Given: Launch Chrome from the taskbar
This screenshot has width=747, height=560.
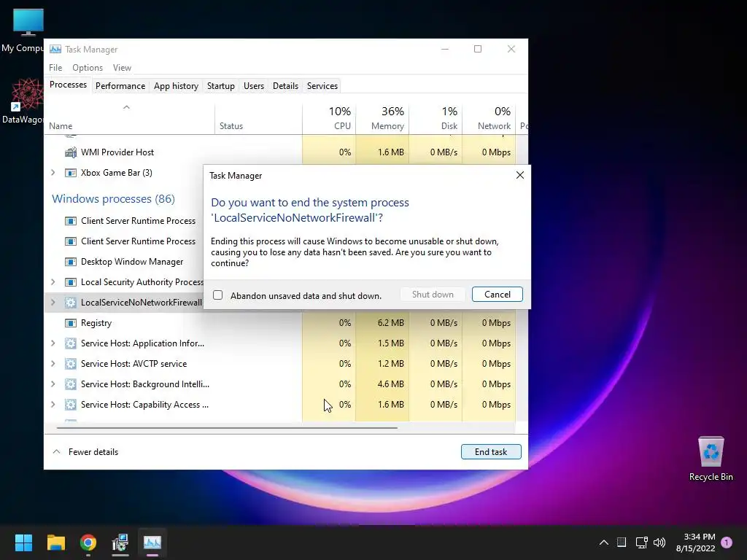Looking at the screenshot, I should coord(88,542).
